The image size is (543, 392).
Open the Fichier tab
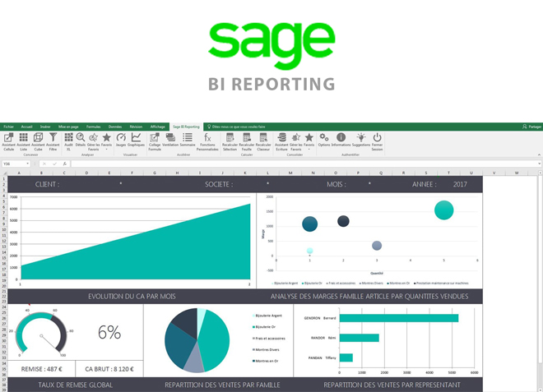(9, 127)
